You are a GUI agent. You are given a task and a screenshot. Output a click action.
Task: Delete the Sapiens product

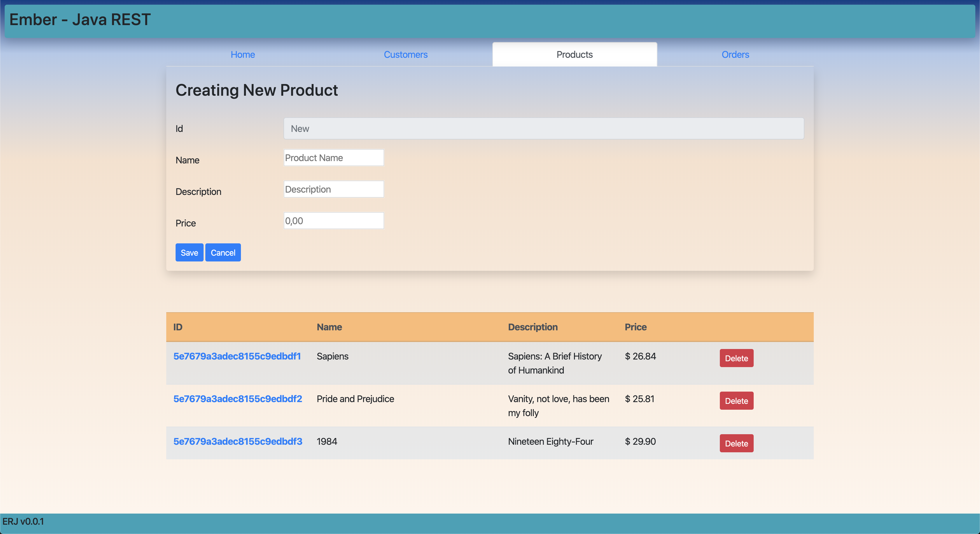click(736, 358)
